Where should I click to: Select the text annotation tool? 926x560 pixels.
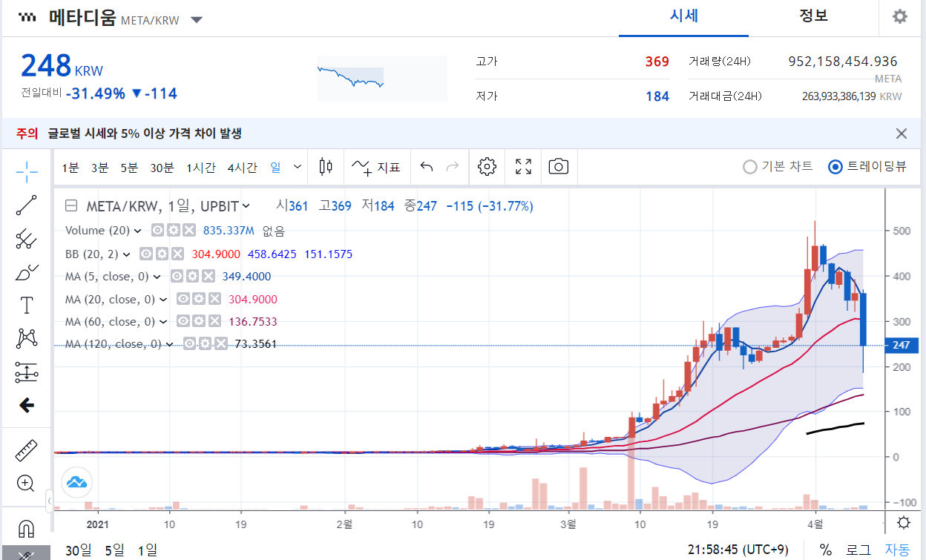click(x=27, y=305)
